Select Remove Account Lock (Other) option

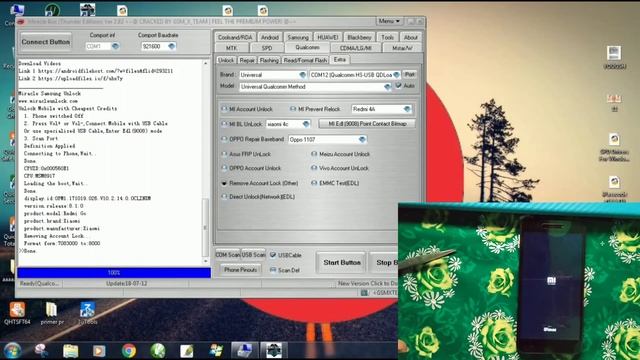[x=260, y=183]
